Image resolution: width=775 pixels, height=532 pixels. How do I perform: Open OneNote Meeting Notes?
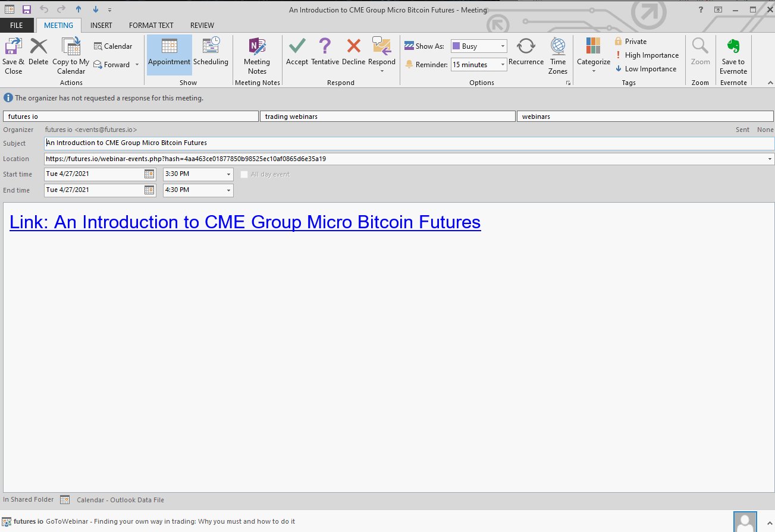pos(257,56)
